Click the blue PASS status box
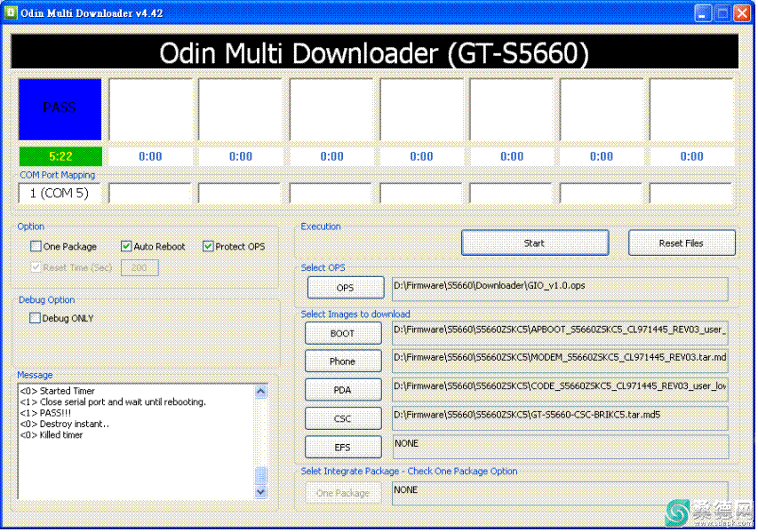758x532 pixels. click(x=60, y=109)
